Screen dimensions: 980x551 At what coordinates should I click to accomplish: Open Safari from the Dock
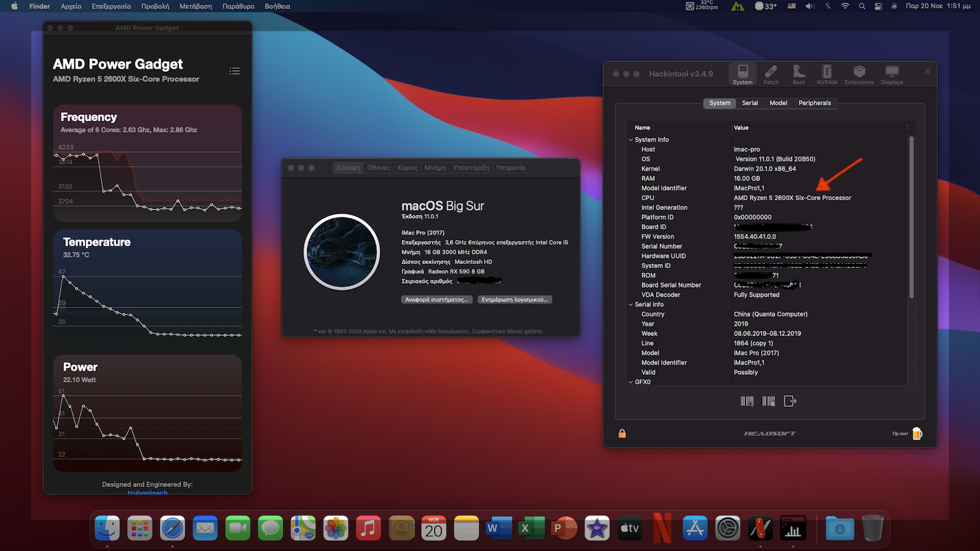click(x=172, y=527)
